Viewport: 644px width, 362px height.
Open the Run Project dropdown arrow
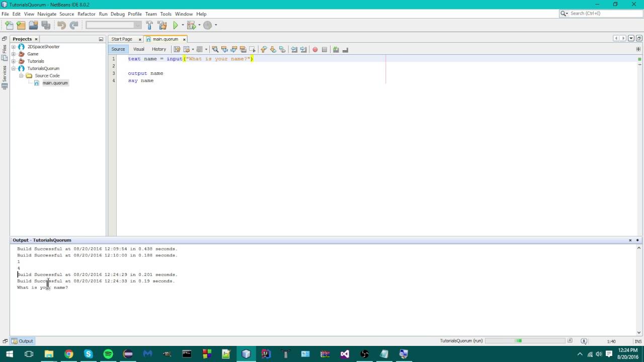(x=183, y=25)
